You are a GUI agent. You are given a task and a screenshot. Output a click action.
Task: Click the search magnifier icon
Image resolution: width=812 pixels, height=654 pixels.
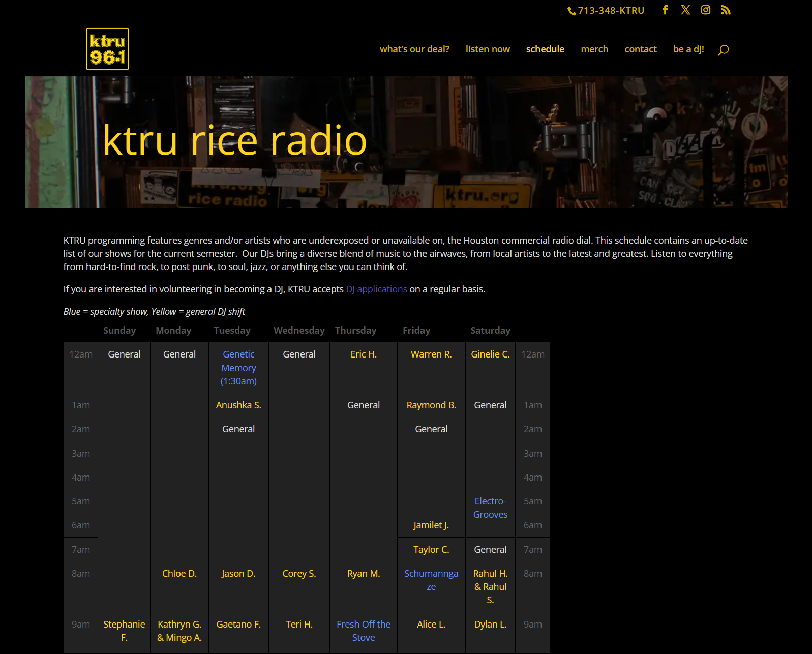pyautogui.click(x=723, y=50)
